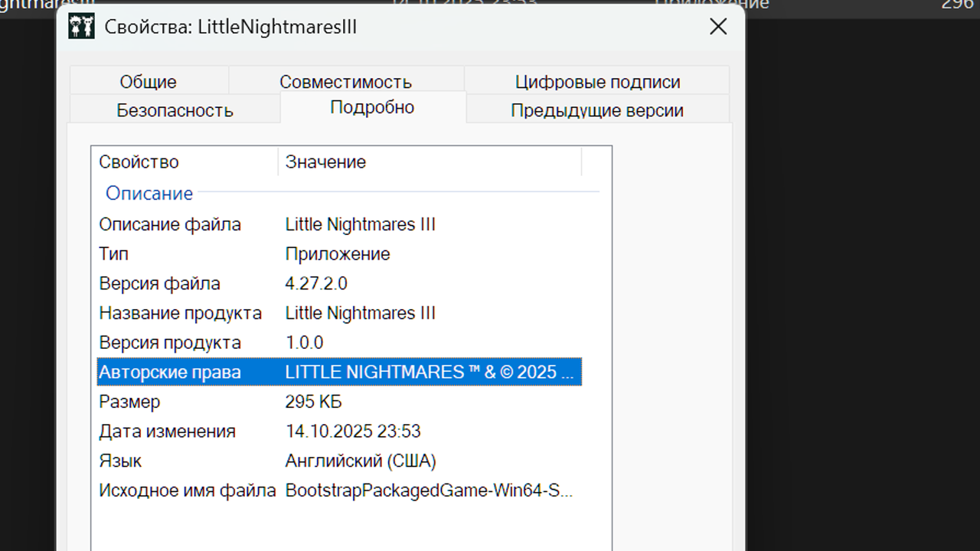Select the Описание group heading
This screenshot has height=551, width=980.
coord(149,194)
